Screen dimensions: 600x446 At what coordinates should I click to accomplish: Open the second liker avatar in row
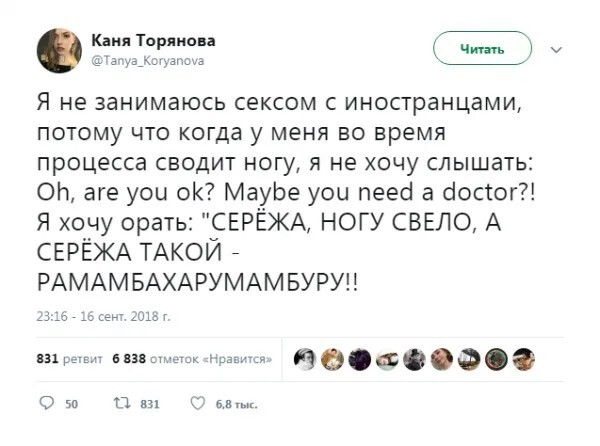click(332, 360)
